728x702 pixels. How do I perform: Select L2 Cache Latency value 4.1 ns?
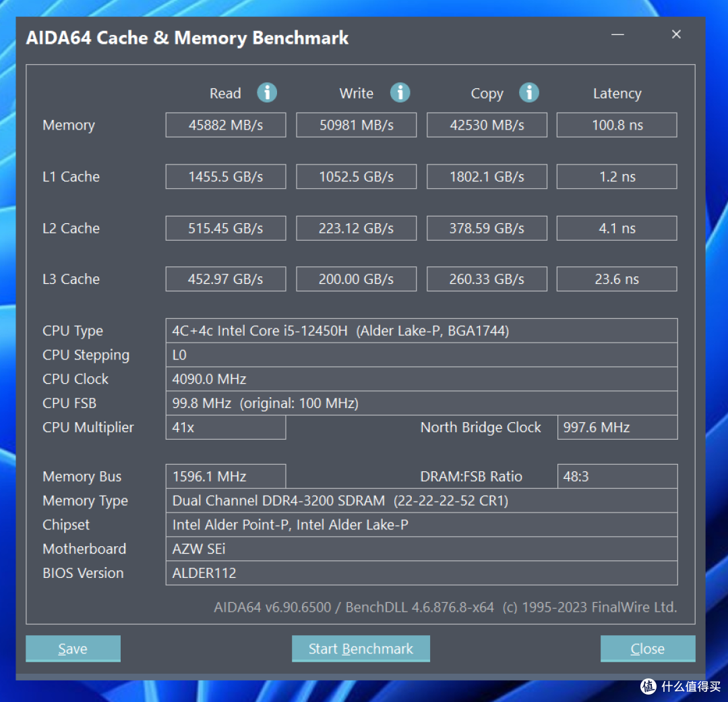click(x=617, y=228)
